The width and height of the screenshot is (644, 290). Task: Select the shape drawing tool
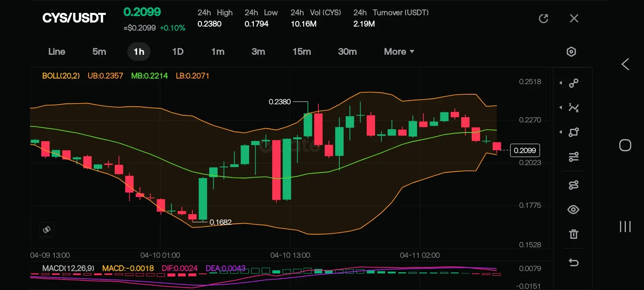[574, 132]
